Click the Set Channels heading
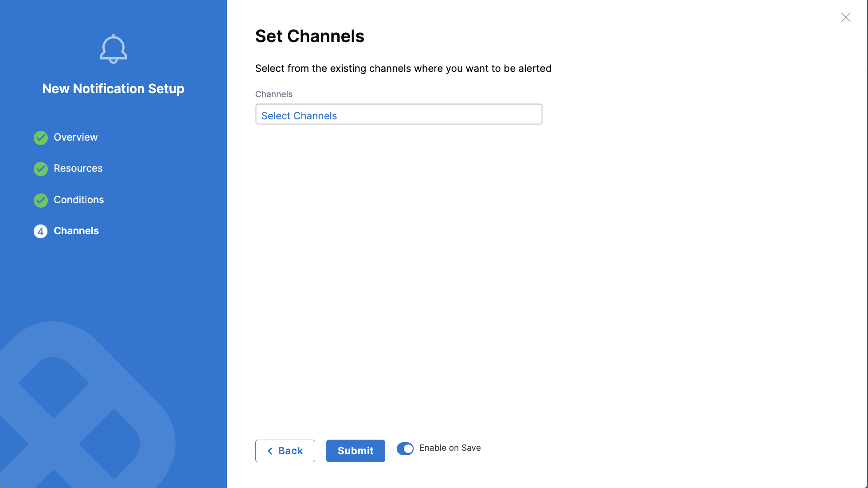Screen dimensions: 868x488 (309, 36)
